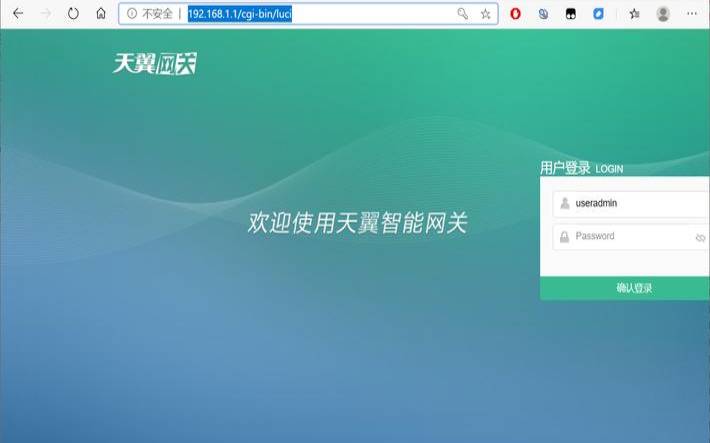Click the 用户登录 LOGIN heading

click(x=581, y=168)
